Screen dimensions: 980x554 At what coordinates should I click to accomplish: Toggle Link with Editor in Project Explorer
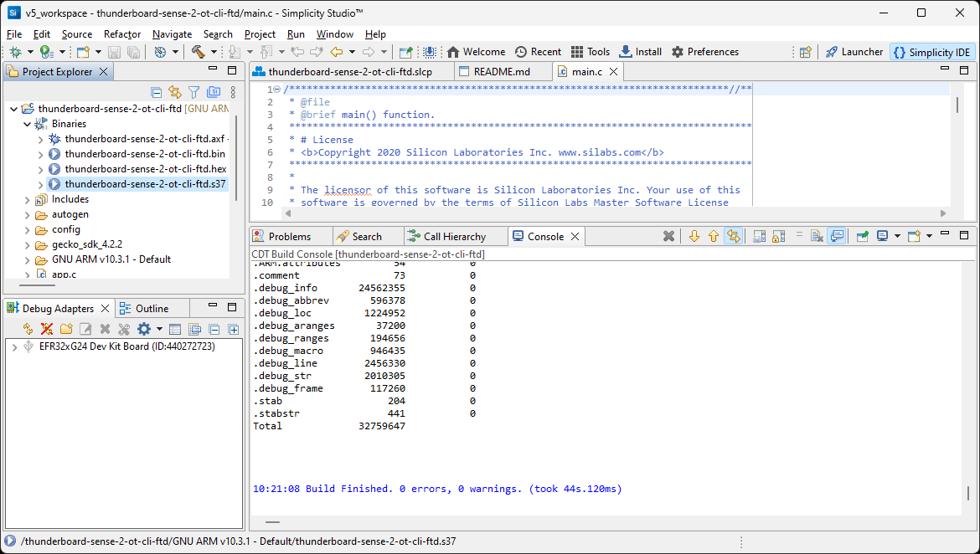[174, 92]
